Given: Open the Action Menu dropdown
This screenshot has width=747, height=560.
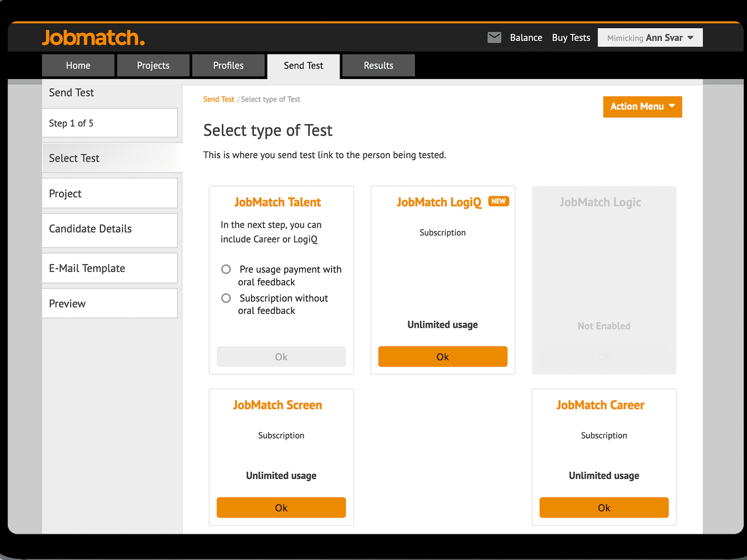Looking at the screenshot, I should coord(642,107).
